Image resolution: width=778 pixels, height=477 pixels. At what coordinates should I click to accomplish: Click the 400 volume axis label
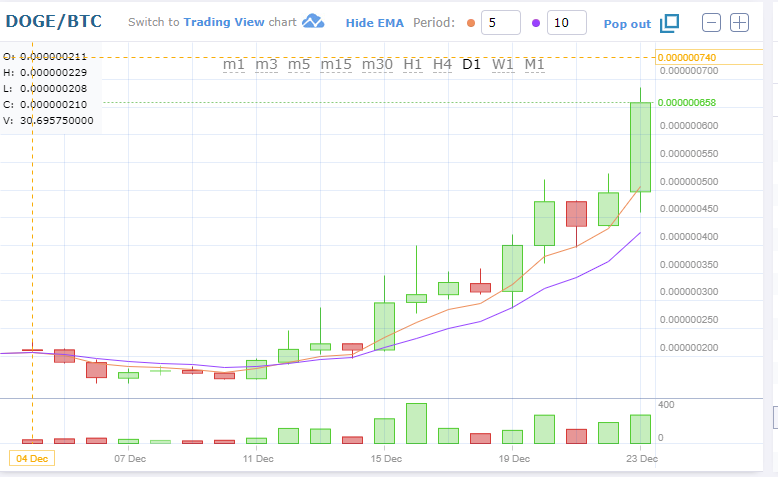pyautogui.click(x=666, y=405)
